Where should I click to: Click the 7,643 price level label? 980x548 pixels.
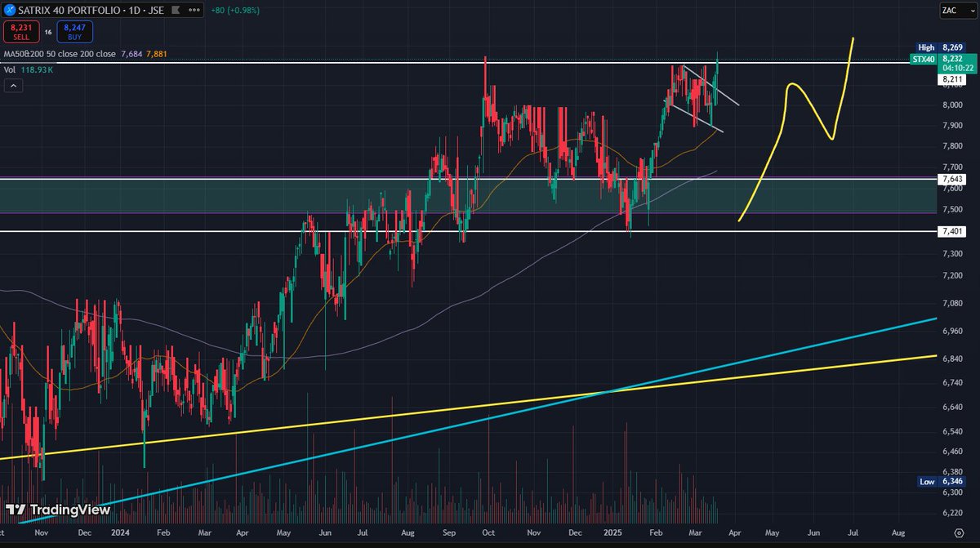click(951, 179)
